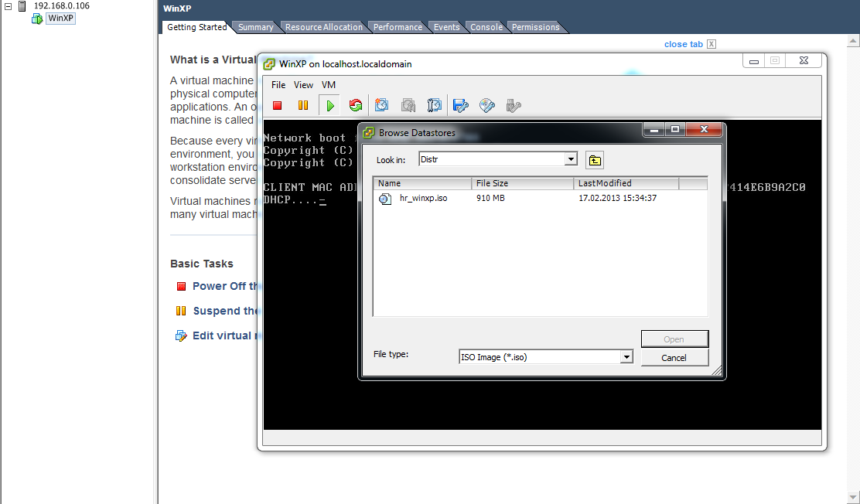This screenshot has height=504, width=860.
Task: Click the Reset VM toolbar icon
Action: tap(356, 105)
